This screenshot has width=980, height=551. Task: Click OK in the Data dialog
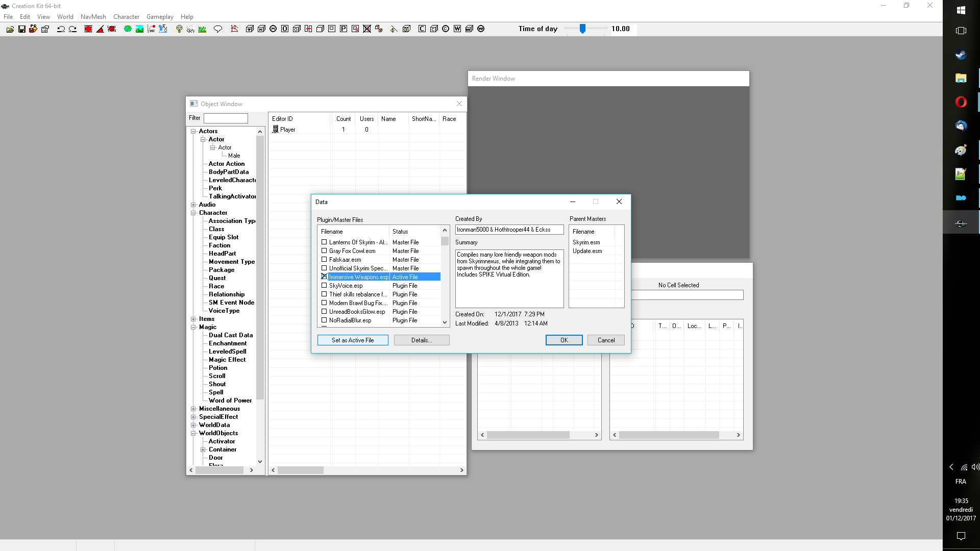point(564,340)
